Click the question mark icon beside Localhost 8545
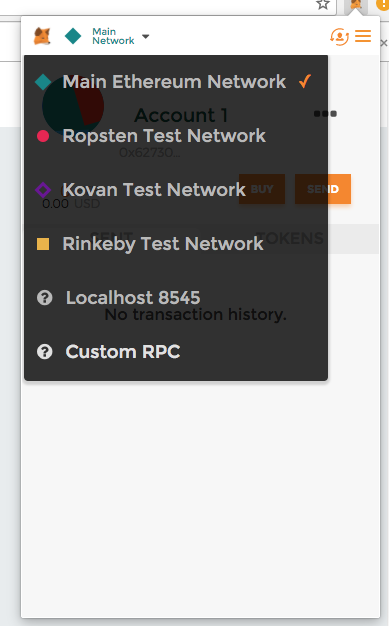389x626 pixels. click(44, 298)
